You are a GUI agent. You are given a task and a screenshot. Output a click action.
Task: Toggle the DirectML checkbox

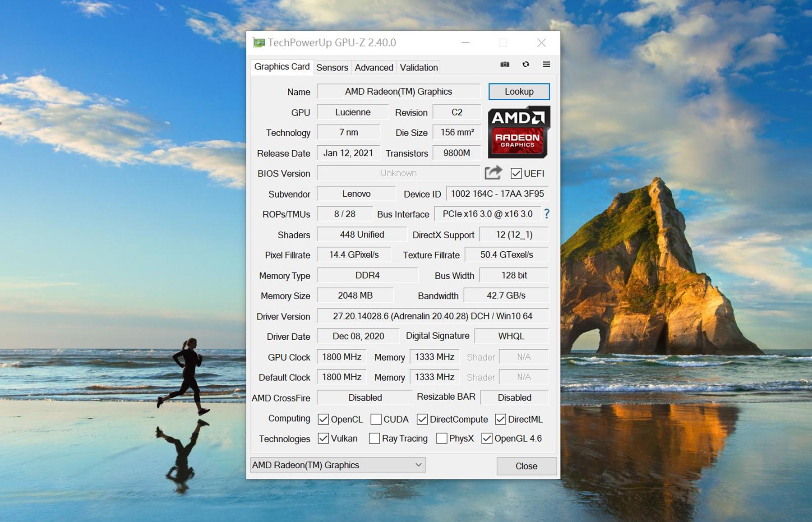click(x=500, y=419)
